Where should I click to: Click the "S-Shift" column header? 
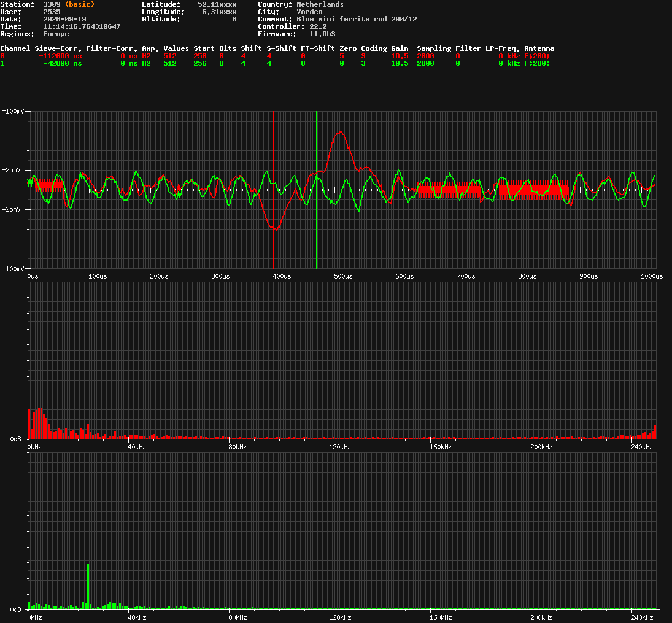pyautogui.click(x=281, y=48)
